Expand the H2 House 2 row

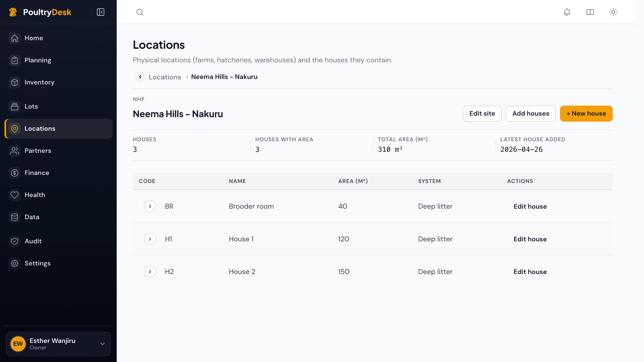(150, 271)
